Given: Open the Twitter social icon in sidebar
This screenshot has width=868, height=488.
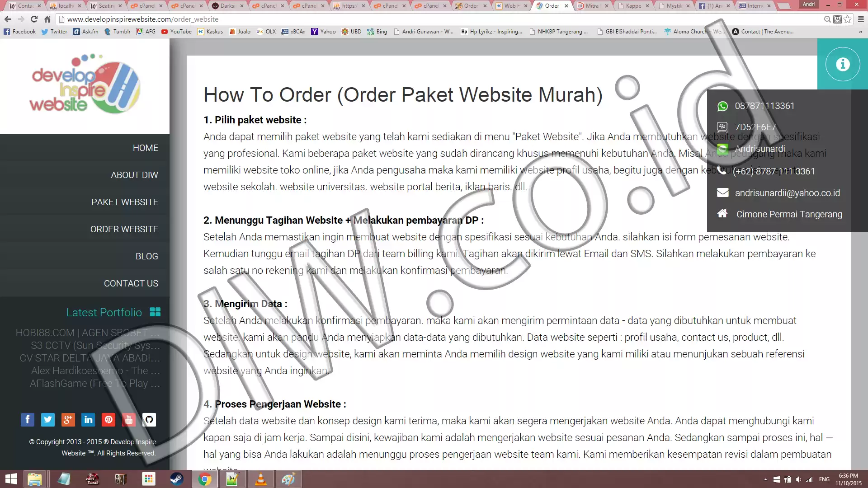Looking at the screenshot, I should pos(48,420).
